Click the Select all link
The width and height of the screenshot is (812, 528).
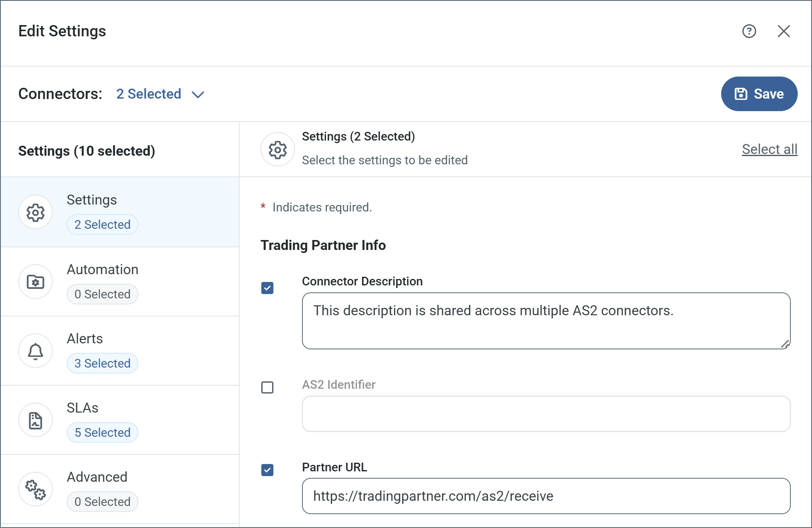[x=769, y=149]
